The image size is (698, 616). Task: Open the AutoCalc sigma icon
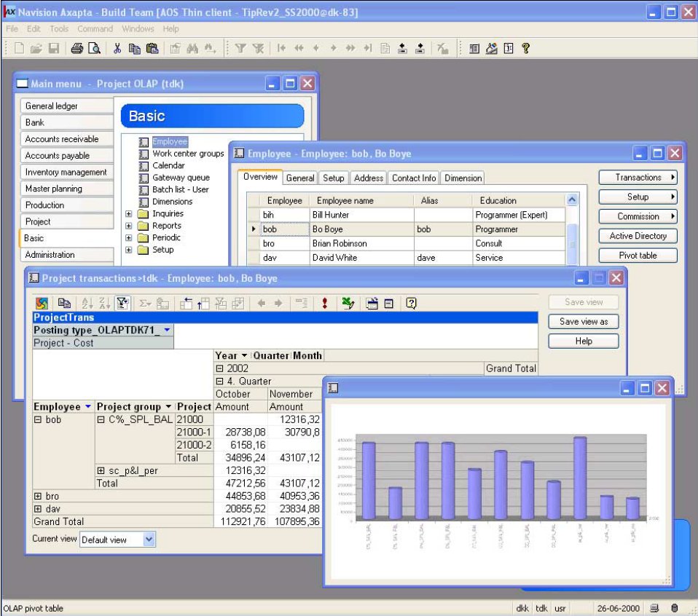point(144,304)
